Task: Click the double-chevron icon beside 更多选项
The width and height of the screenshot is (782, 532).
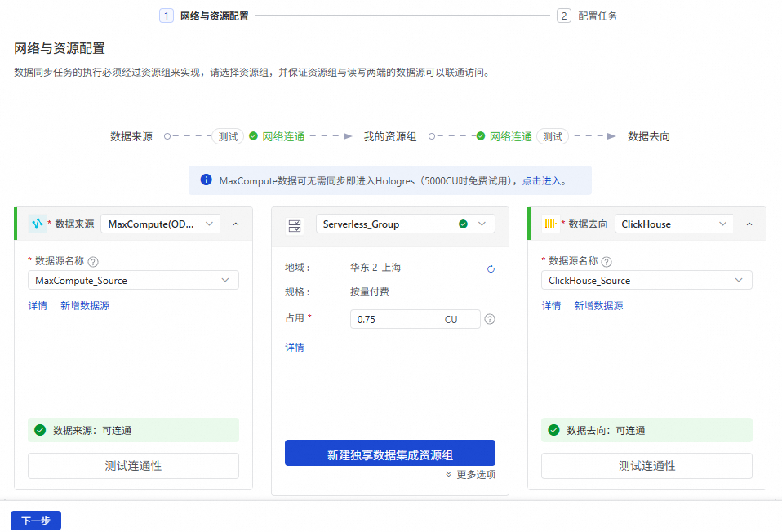Action: 448,474
